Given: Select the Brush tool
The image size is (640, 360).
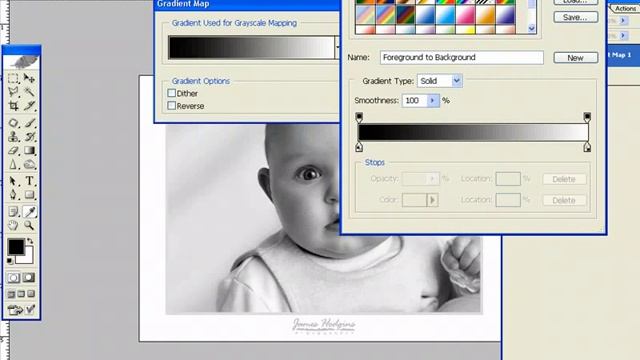Looking at the screenshot, I should click(x=29, y=123).
